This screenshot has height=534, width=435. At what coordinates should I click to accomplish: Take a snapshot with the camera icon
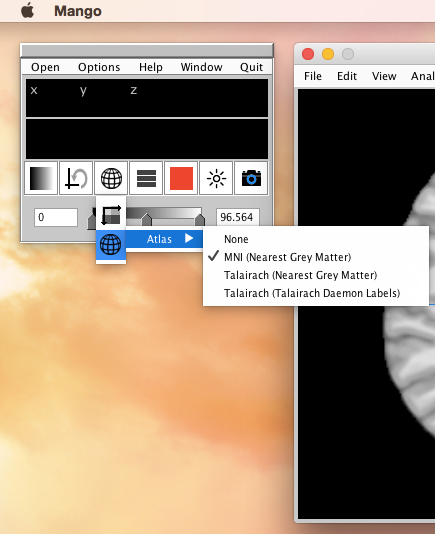251,178
